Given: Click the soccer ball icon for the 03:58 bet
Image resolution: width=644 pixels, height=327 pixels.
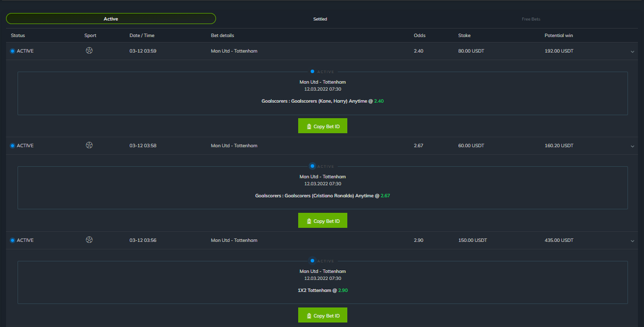Looking at the screenshot, I should click(89, 145).
